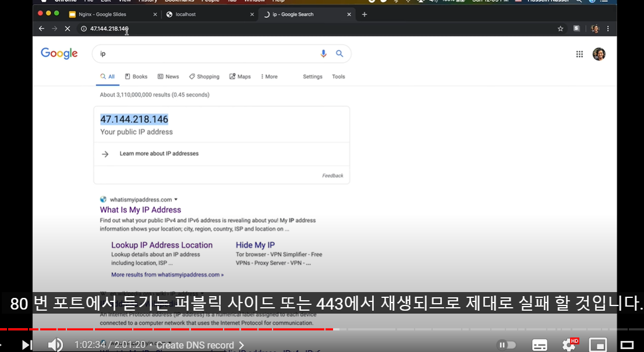Mute the video with the speaker icon
This screenshot has height=352, width=644.
(x=55, y=345)
